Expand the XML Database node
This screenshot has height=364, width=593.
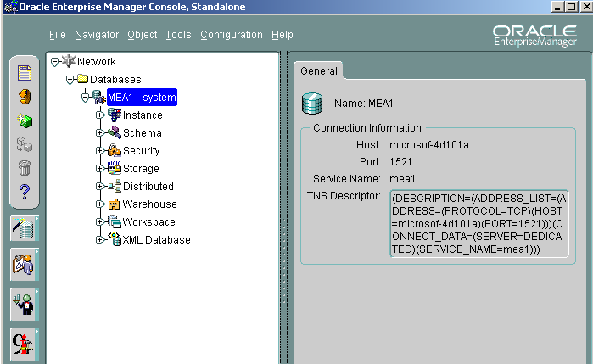click(x=99, y=239)
